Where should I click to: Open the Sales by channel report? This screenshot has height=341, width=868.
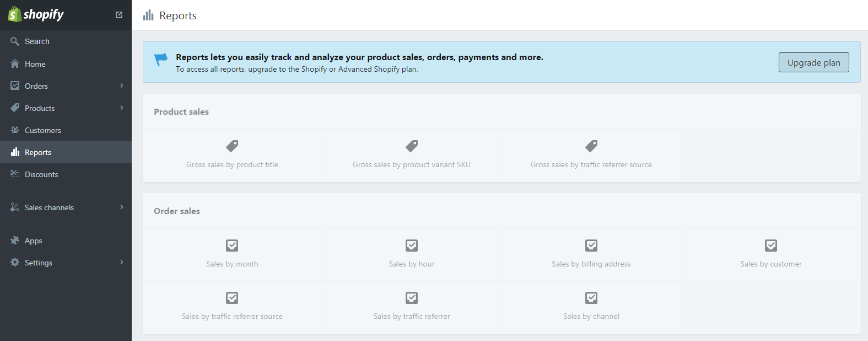[591, 307]
